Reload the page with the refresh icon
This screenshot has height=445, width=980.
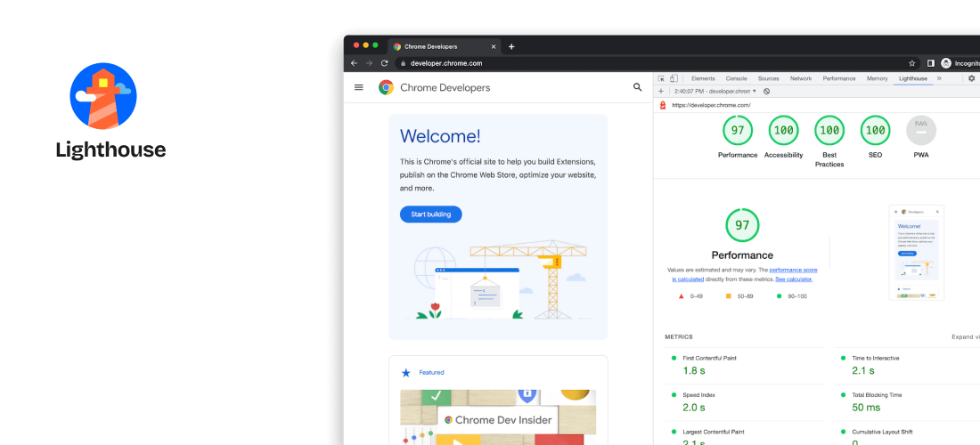[384, 63]
